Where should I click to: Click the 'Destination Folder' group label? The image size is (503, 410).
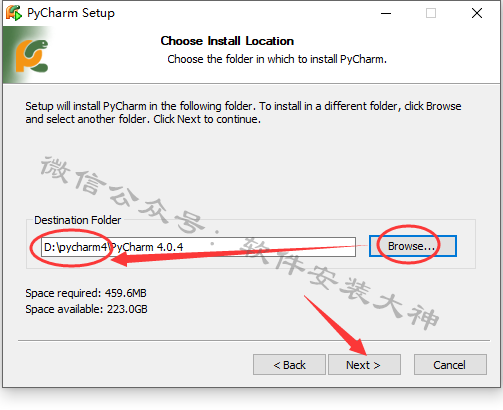coord(78,220)
